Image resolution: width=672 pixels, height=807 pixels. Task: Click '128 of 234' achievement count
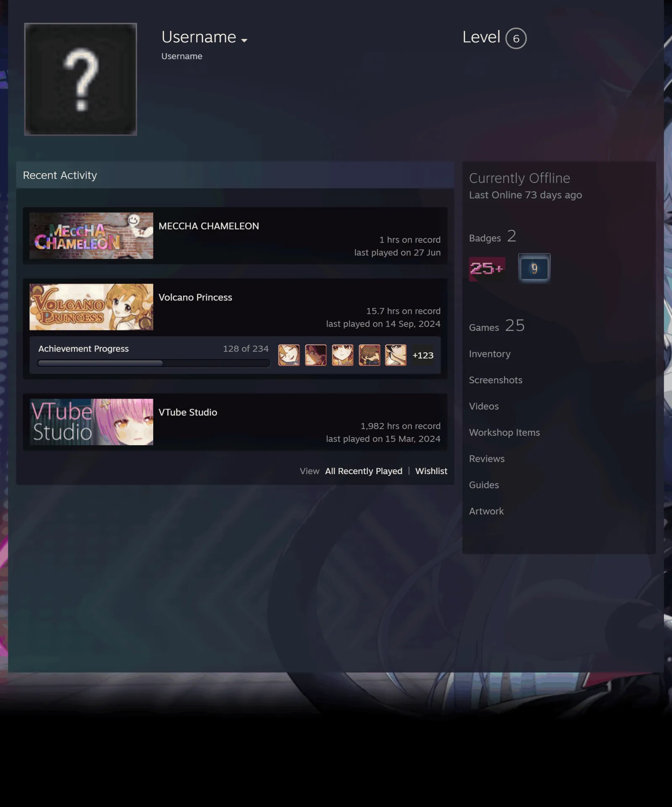pyautogui.click(x=246, y=349)
